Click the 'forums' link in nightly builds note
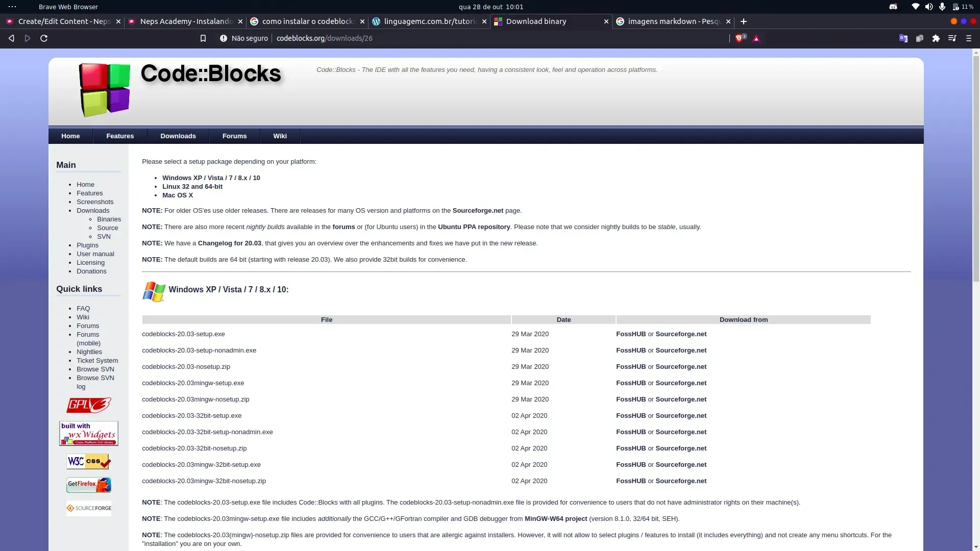 pos(344,227)
